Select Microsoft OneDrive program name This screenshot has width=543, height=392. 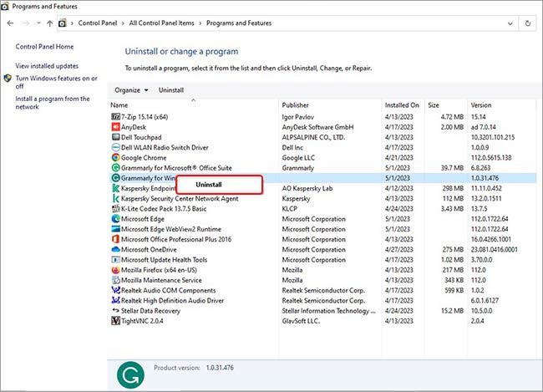point(149,250)
